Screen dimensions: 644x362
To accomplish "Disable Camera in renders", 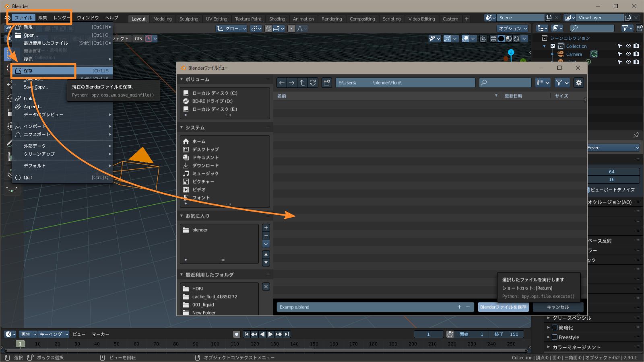I will coord(636,54).
